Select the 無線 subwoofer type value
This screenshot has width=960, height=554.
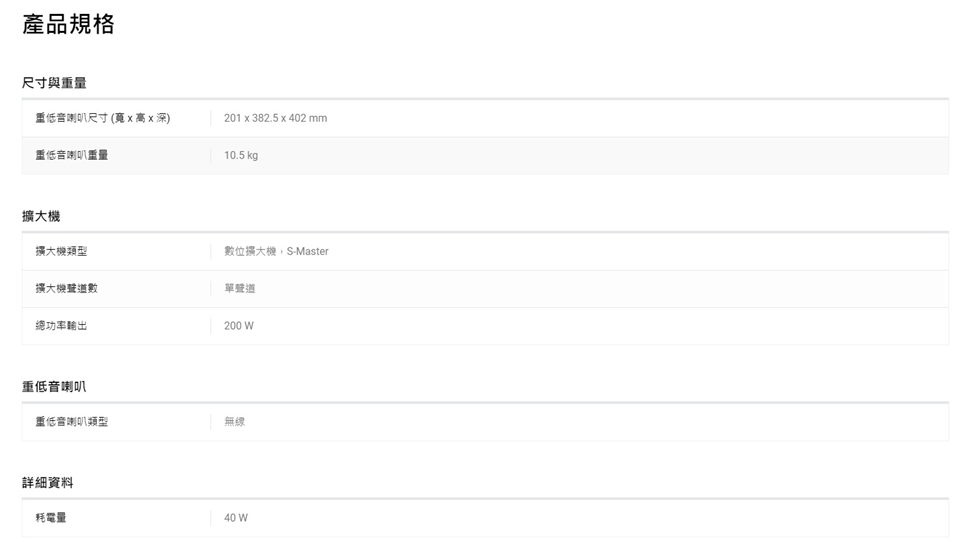pos(234,422)
